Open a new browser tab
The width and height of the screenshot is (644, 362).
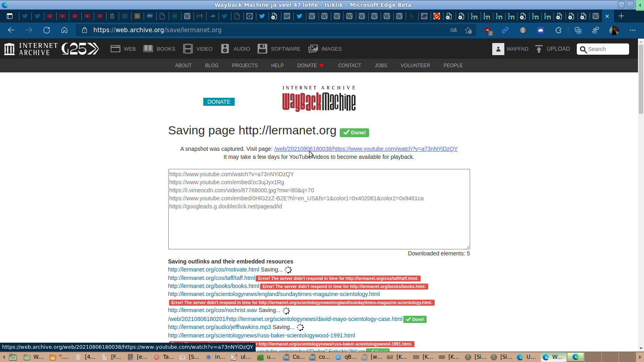click(x=621, y=16)
